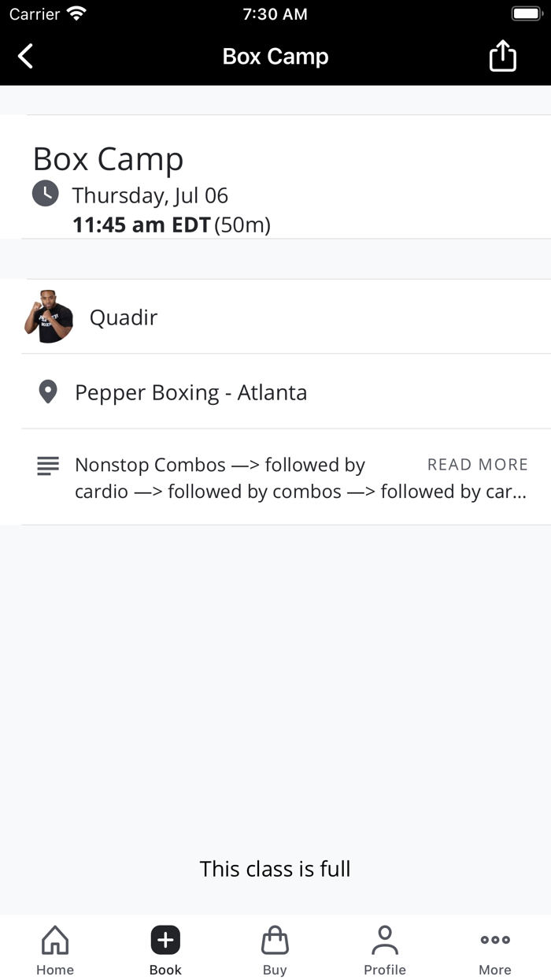This screenshot has height=980, width=551.
Task: Expand the class description via READ MORE
Action: point(477,465)
